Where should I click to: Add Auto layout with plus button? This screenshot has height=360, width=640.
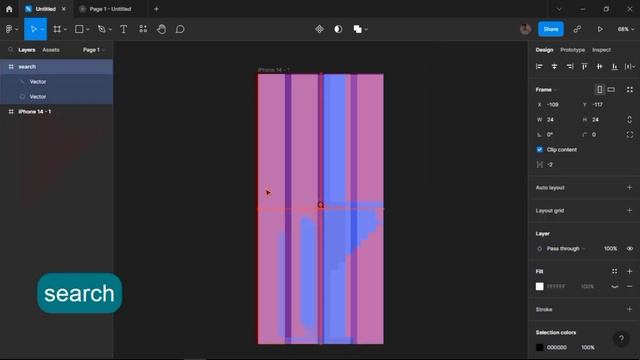tap(629, 187)
